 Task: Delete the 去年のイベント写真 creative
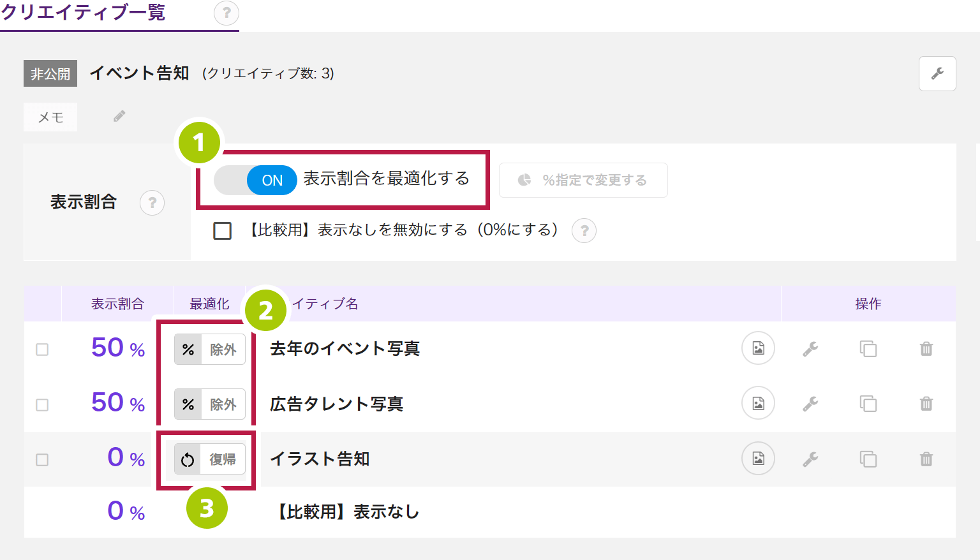[926, 349]
